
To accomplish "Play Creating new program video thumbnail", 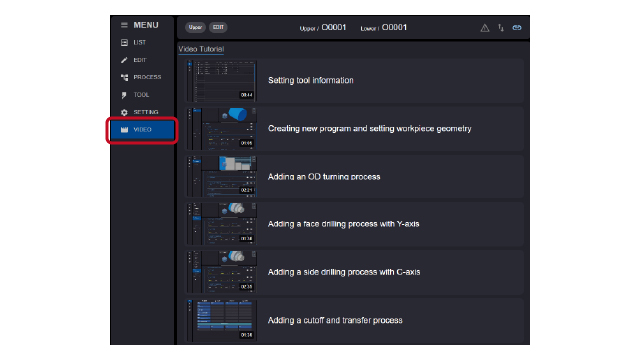I will [x=222, y=129].
